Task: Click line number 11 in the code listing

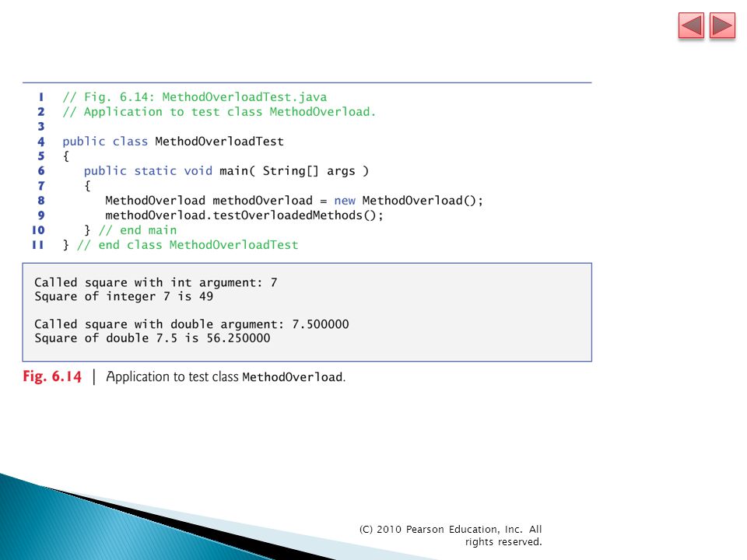Action: [38, 245]
